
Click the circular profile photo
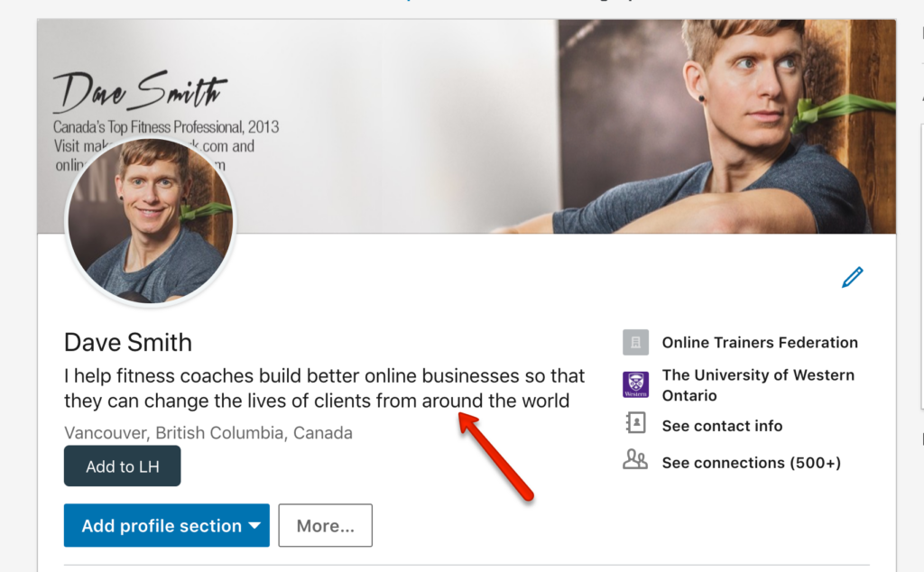[151, 221]
